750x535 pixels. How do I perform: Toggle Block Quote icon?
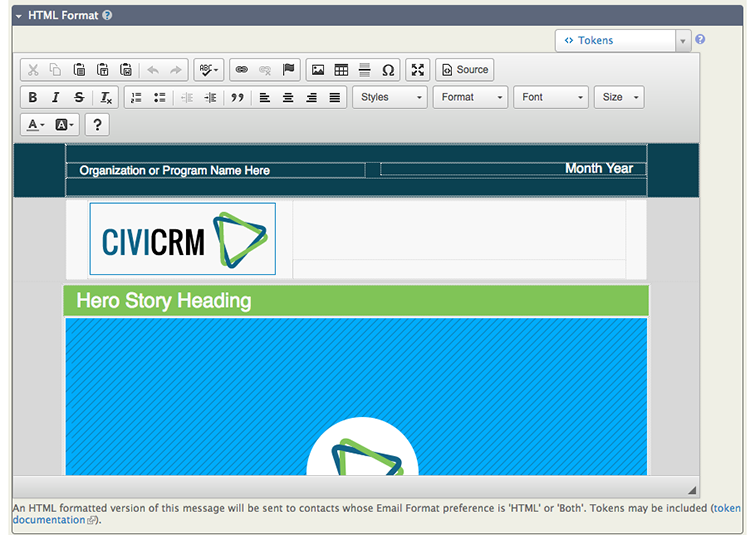(x=237, y=98)
